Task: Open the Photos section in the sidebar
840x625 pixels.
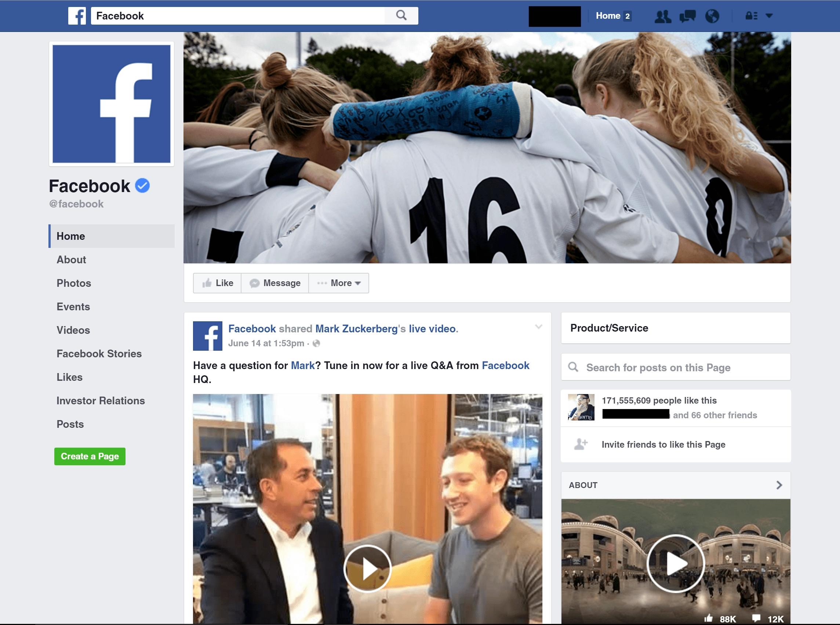Action: 74,283
